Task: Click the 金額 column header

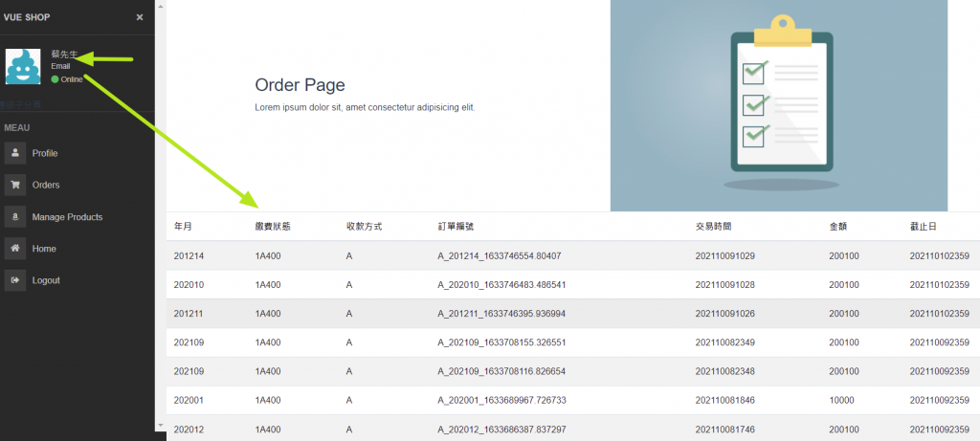Action: 838,226
